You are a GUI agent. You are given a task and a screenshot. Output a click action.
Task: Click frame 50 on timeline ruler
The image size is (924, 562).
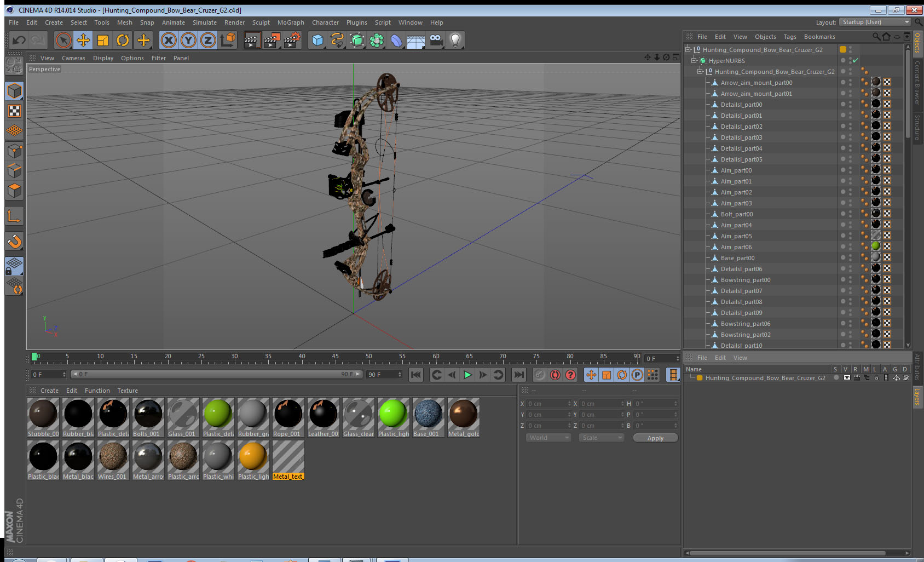[x=368, y=357]
